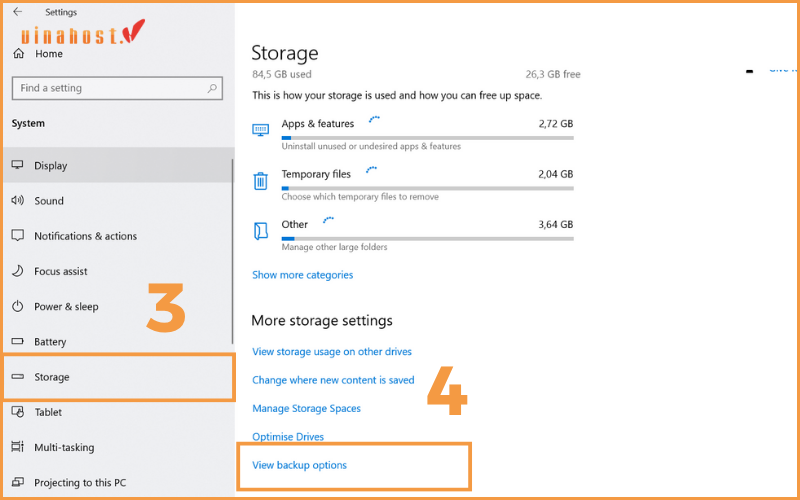Expand Show more categories

[x=302, y=275]
